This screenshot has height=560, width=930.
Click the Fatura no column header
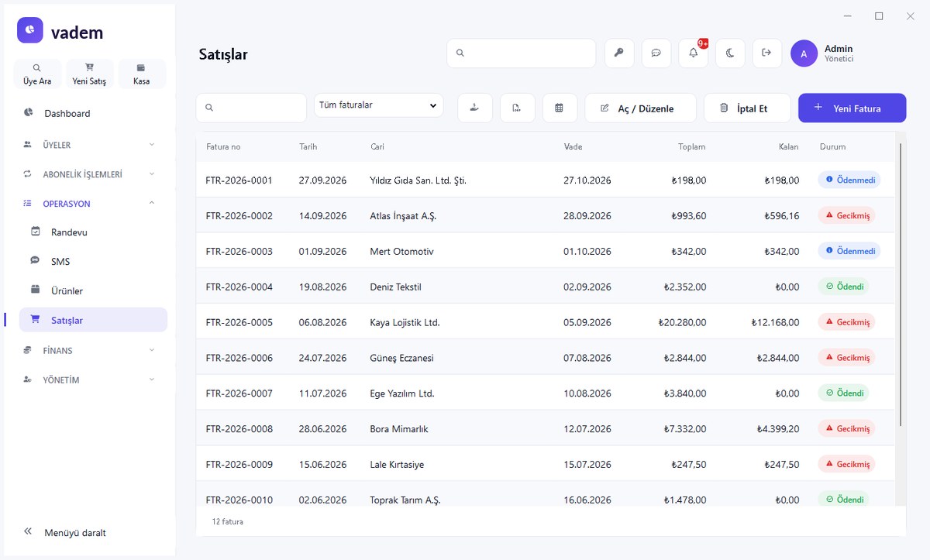(x=223, y=147)
